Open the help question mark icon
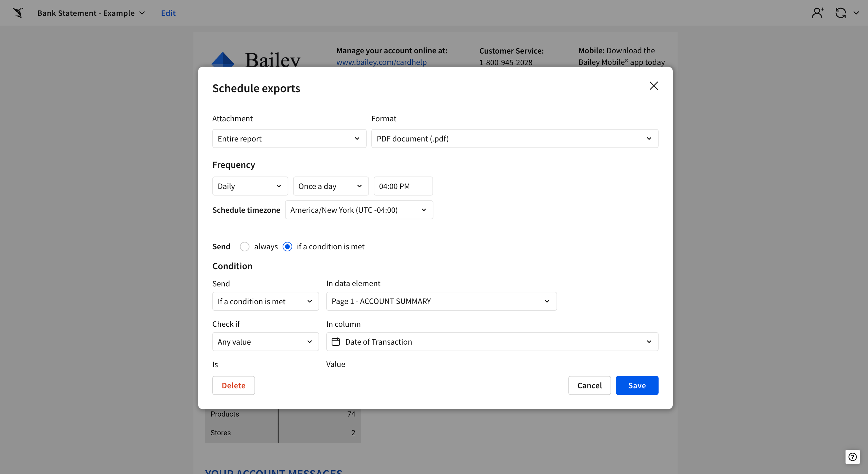This screenshot has width=868, height=474. (x=852, y=457)
